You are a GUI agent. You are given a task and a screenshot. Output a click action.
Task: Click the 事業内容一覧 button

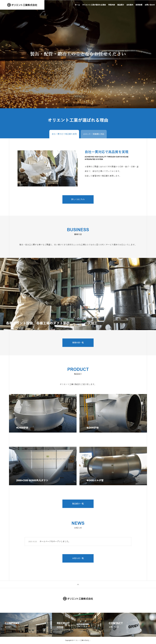(x=78, y=342)
